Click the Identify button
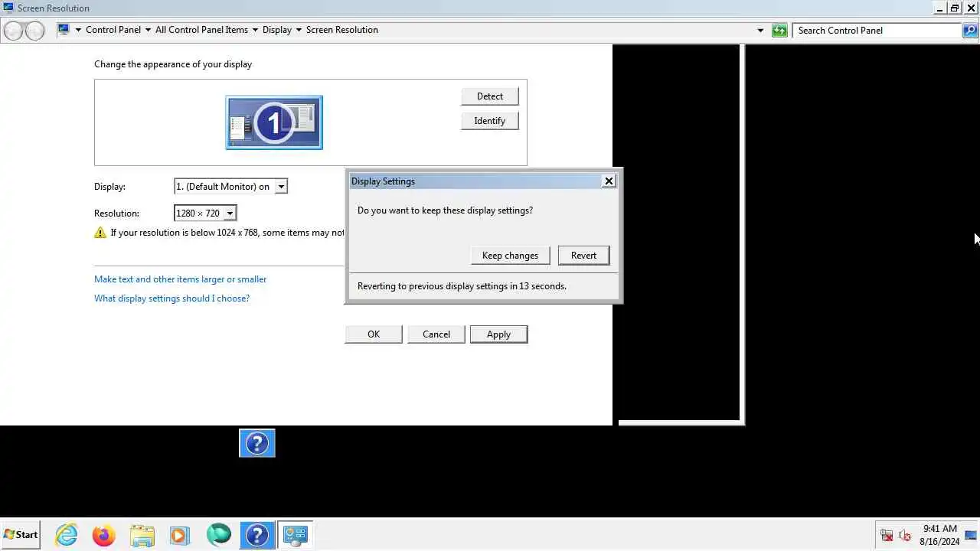The image size is (980, 551). pos(490,121)
